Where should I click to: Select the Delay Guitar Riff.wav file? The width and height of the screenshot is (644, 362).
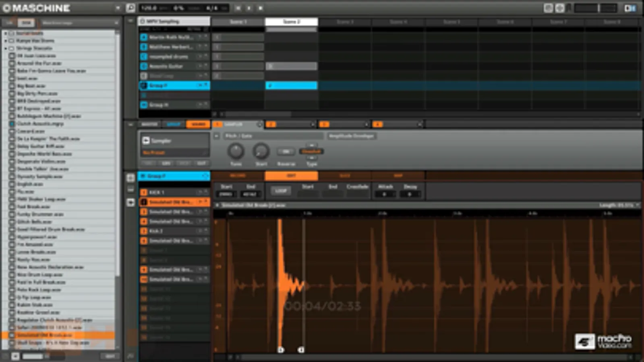pyautogui.click(x=40, y=146)
